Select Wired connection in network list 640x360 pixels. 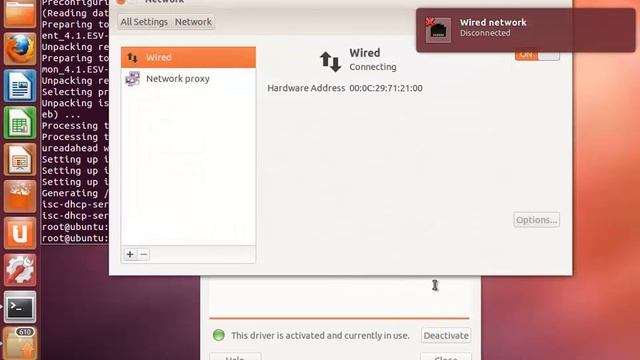pyautogui.click(x=188, y=57)
